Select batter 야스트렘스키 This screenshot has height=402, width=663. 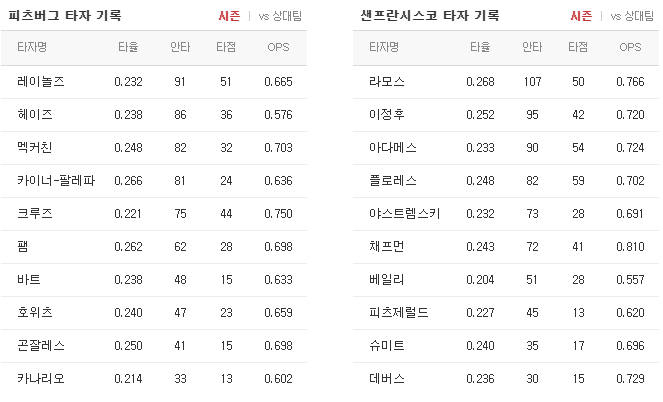tap(404, 213)
